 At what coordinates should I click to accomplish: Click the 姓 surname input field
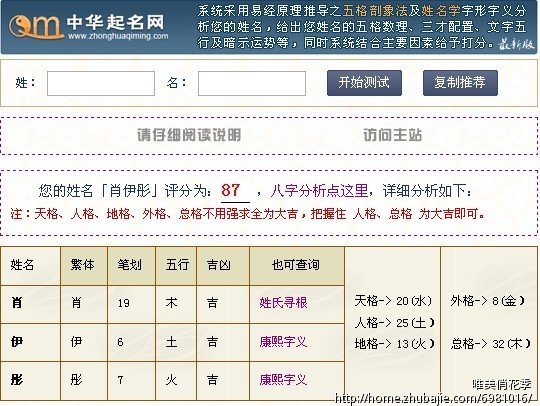pyautogui.click(x=101, y=83)
